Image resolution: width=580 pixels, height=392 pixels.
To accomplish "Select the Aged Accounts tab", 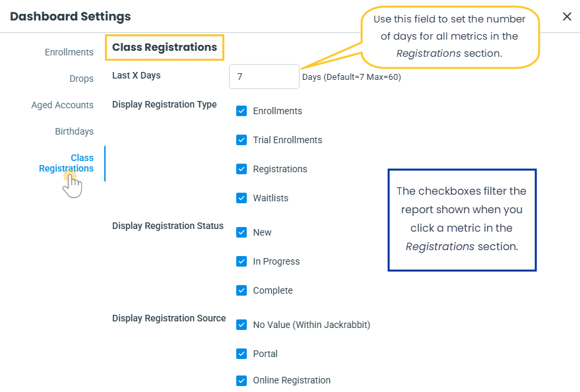I will [x=63, y=105].
